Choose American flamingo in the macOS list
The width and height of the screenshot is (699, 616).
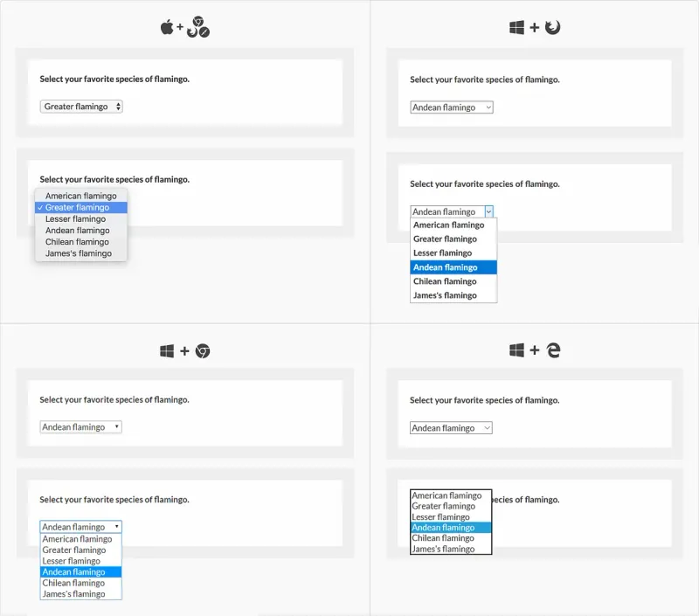[x=81, y=196]
